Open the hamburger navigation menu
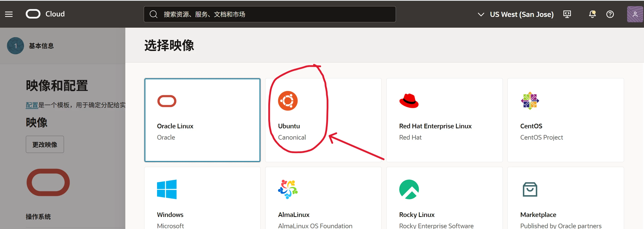Viewport: 644px width, 229px height. pos(9,14)
